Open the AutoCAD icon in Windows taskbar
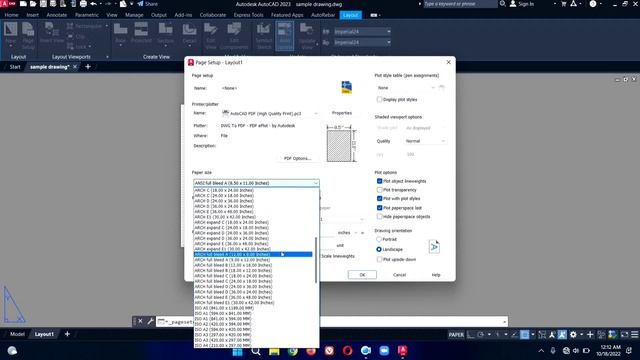The width and height of the screenshot is (640, 360). coord(402,351)
